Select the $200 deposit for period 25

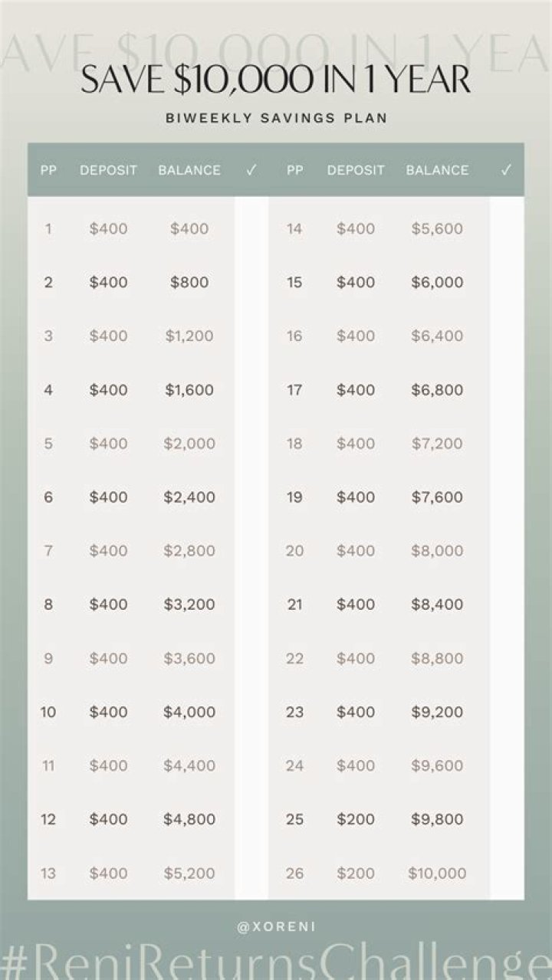click(356, 819)
